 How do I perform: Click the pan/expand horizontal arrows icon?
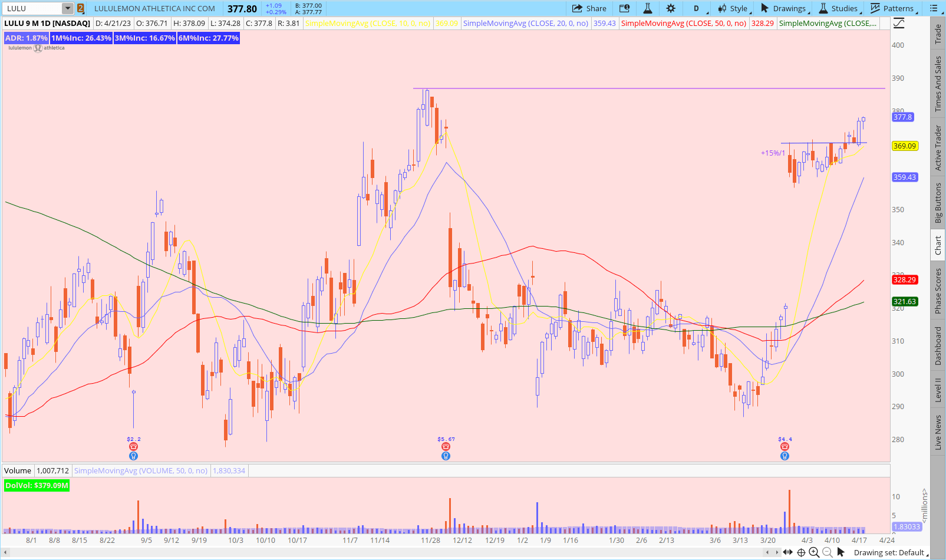(787, 552)
